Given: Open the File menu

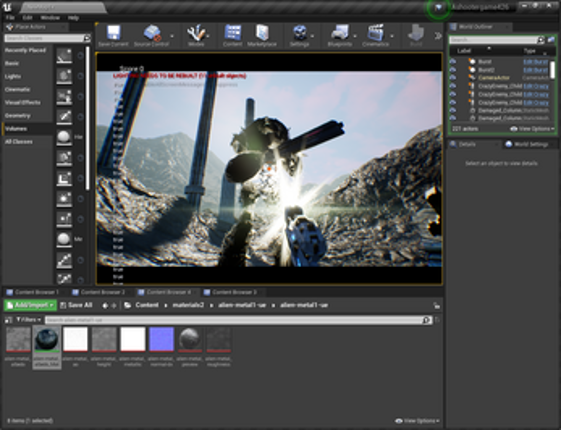Looking at the screenshot, I should click(10, 18).
